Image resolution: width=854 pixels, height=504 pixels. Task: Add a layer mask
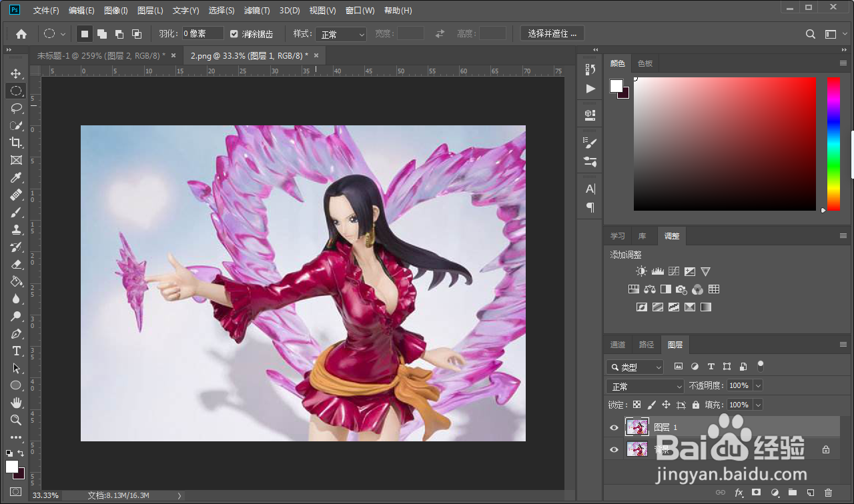[757, 493]
